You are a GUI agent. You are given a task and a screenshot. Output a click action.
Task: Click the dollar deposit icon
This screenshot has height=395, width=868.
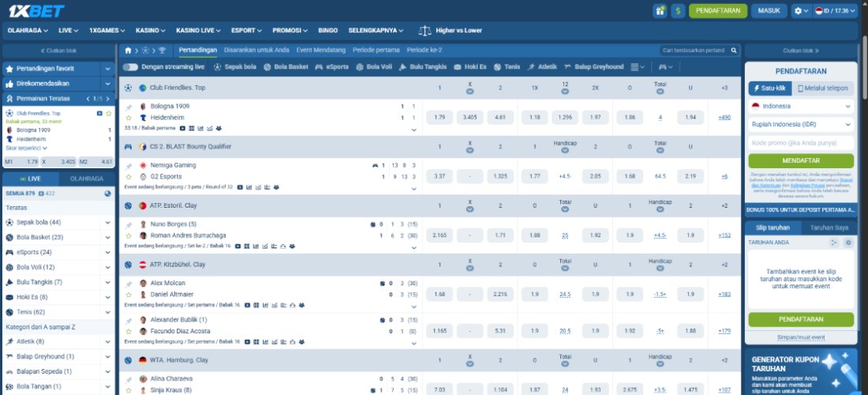pyautogui.click(x=678, y=10)
